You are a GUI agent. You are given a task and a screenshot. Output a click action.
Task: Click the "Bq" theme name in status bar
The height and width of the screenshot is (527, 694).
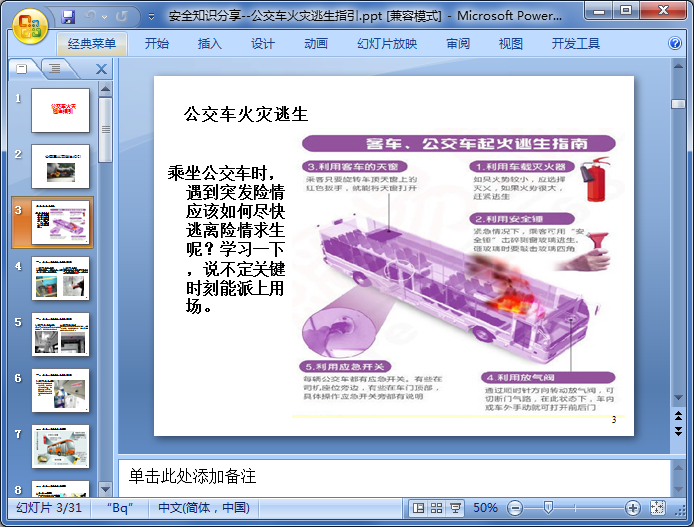point(120,508)
